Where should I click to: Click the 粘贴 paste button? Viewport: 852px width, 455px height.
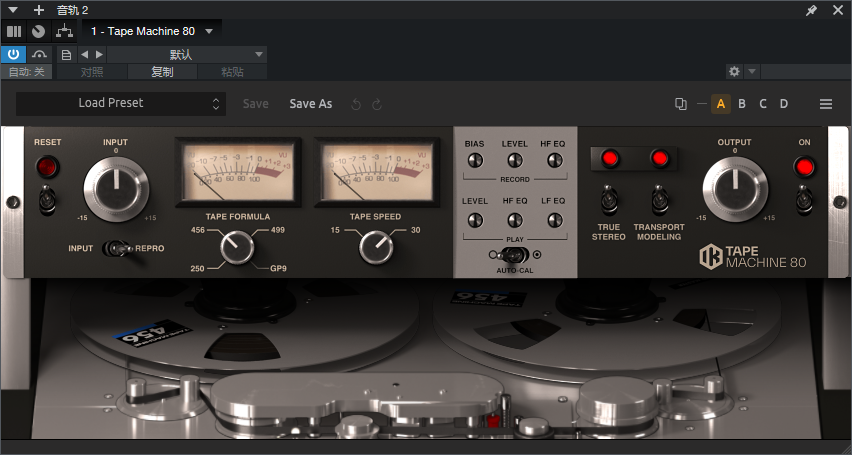[x=233, y=72]
